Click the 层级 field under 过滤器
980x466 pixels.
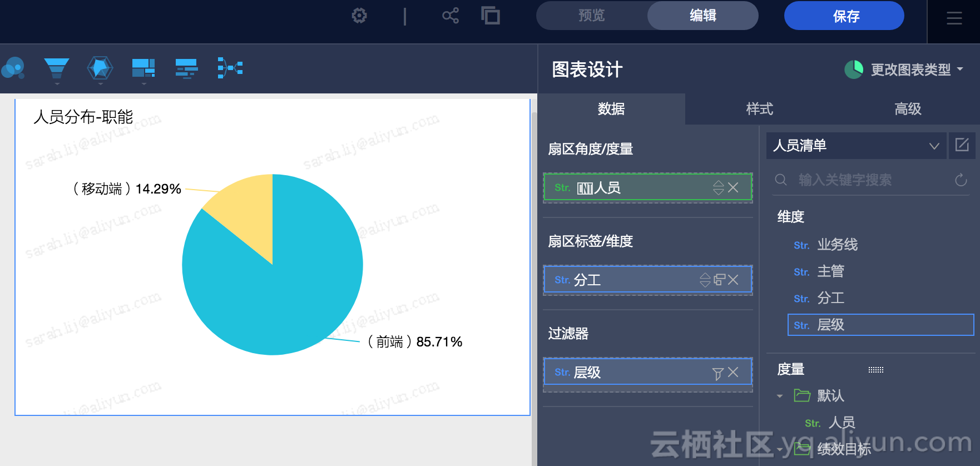[647, 372]
